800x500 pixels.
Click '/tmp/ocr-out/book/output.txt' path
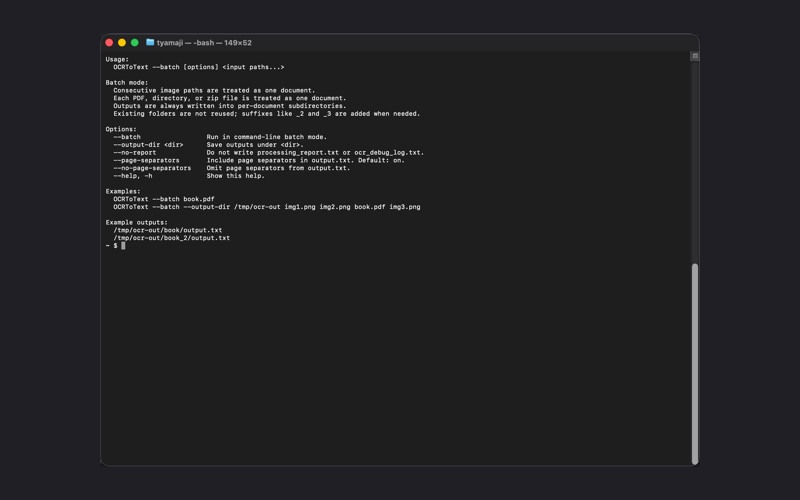click(x=168, y=230)
